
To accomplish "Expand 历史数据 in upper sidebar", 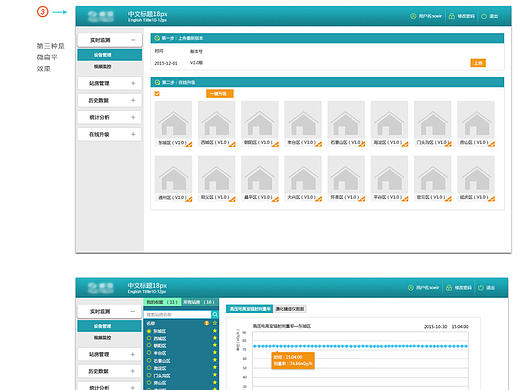I will point(133,100).
